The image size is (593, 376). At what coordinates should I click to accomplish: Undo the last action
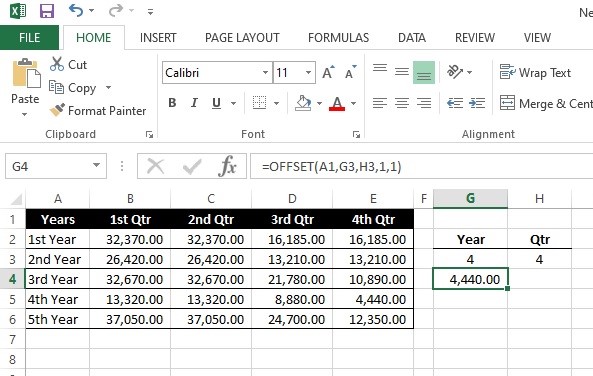76,11
